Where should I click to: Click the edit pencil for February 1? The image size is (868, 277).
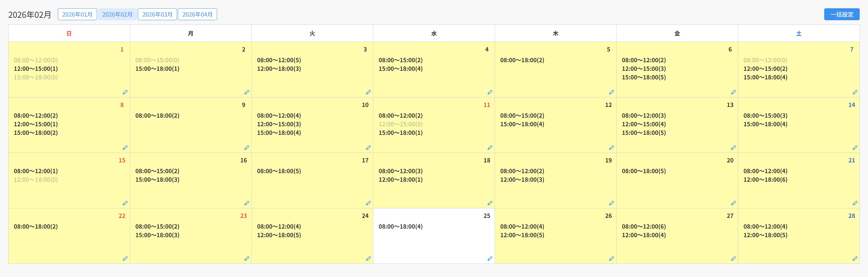tap(125, 92)
